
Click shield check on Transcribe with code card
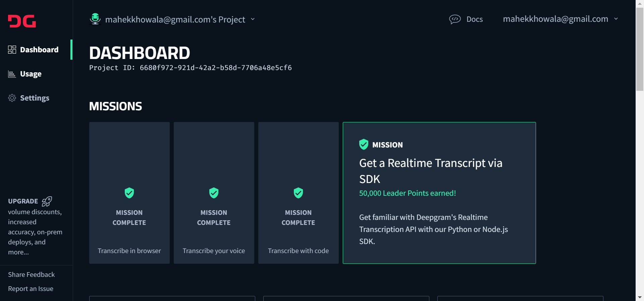click(x=299, y=193)
